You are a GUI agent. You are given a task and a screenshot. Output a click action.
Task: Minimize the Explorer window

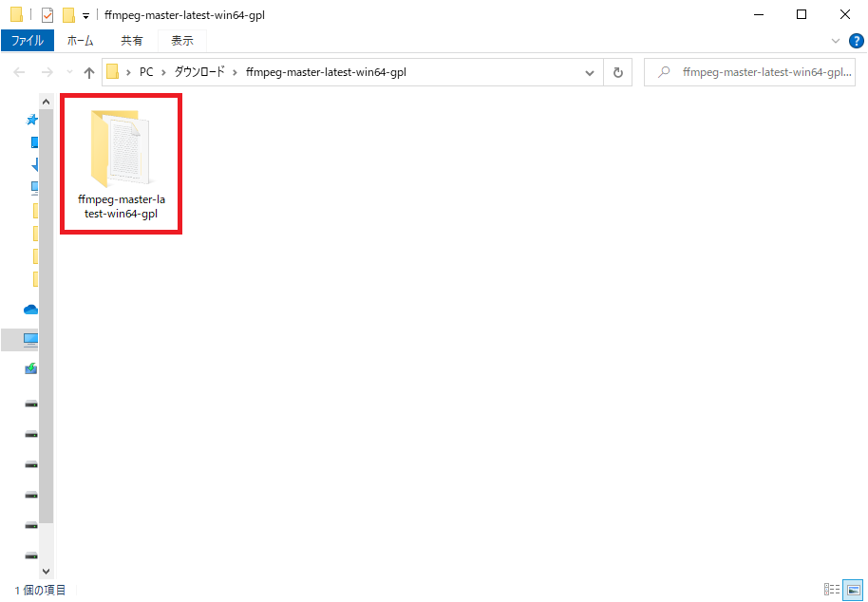pyautogui.click(x=759, y=15)
